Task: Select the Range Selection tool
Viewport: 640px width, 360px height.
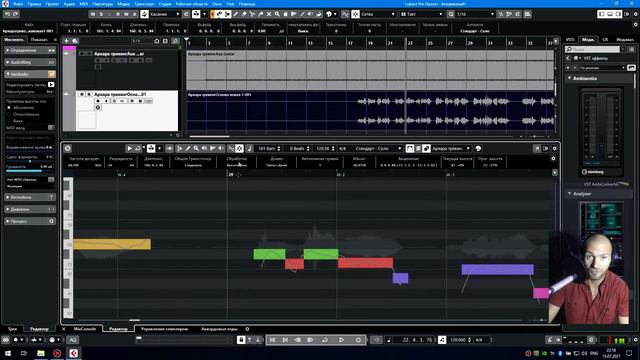Action: [227, 14]
